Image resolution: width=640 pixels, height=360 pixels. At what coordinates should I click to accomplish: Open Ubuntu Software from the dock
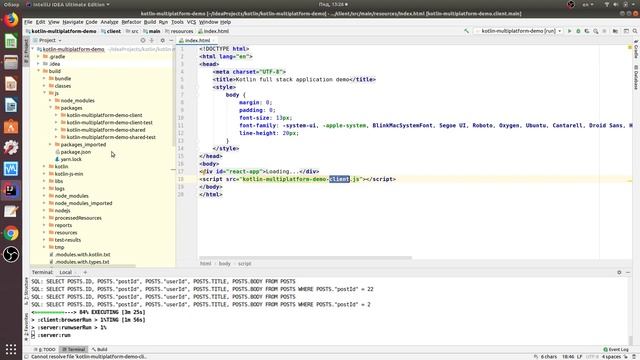[x=11, y=127]
